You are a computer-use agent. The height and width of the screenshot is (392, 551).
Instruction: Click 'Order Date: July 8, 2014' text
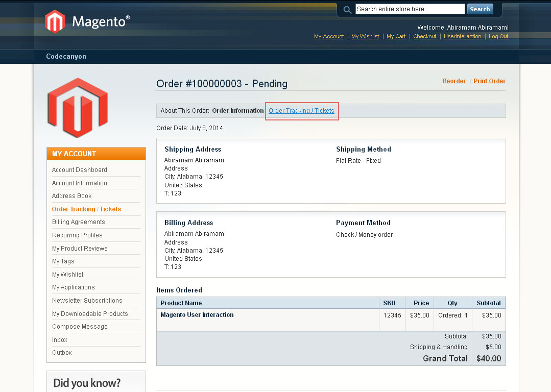pos(189,128)
